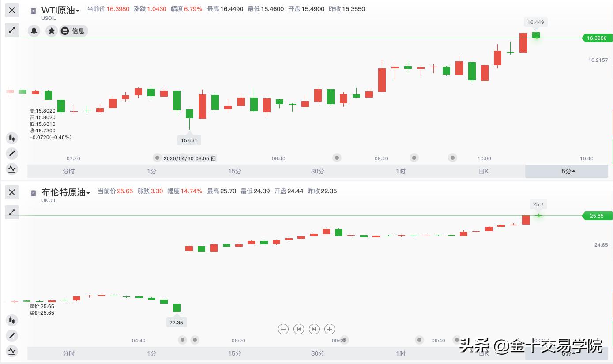Switch WTI chart to 15分 timeframe
The height and width of the screenshot is (364, 613).
[x=235, y=171]
